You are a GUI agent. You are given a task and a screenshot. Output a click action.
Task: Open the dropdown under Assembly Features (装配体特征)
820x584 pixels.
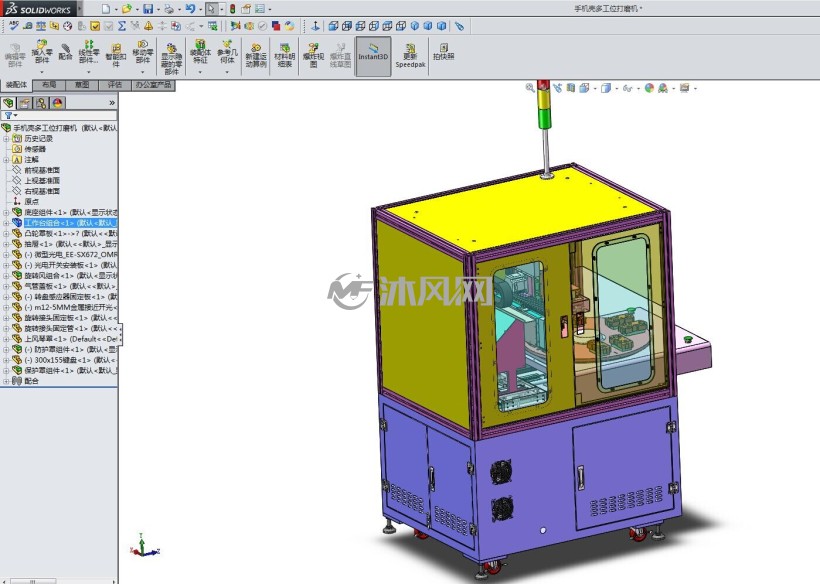pyautogui.click(x=200, y=72)
